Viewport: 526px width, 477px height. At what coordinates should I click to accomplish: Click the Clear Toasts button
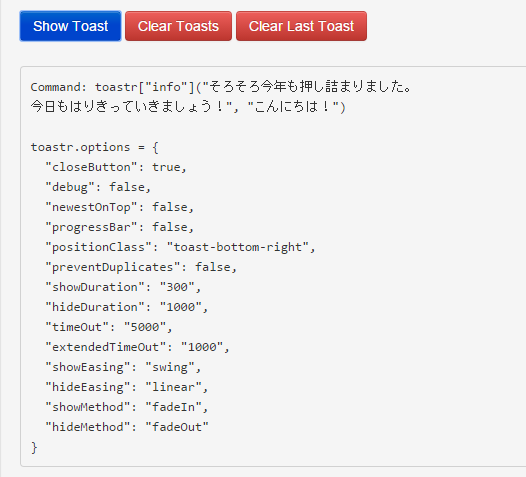178,26
